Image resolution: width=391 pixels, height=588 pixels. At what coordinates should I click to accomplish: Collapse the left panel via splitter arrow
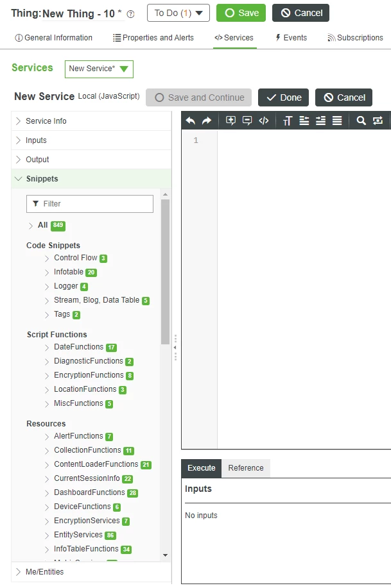[175, 348]
